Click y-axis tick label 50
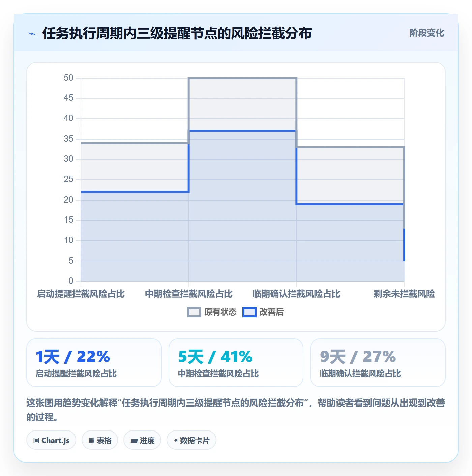472x476 pixels. tap(68, 78)
